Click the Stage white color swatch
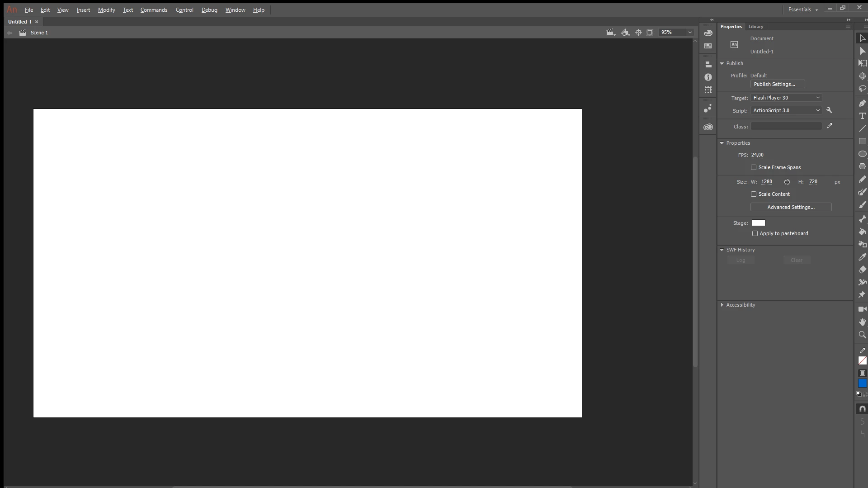Viewport: 868px width, 488px height. 758,223
